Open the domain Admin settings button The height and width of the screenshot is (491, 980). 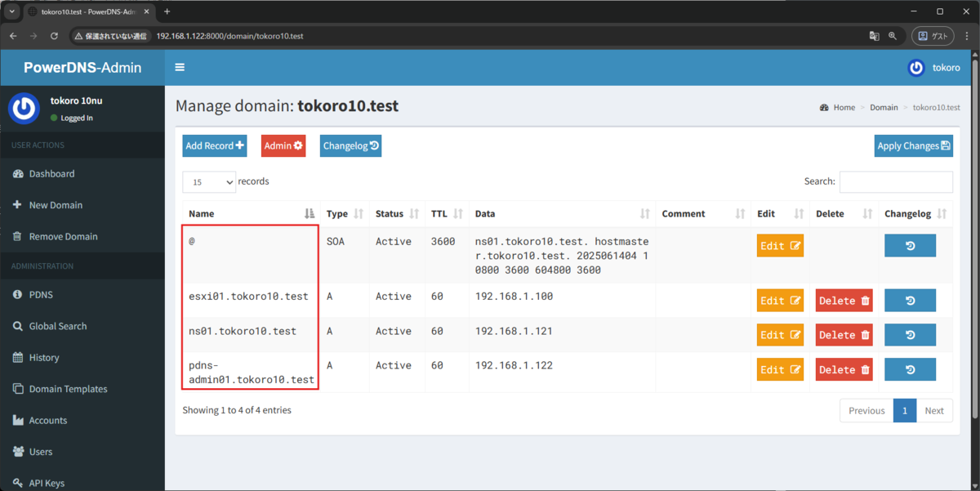point(283,145)
